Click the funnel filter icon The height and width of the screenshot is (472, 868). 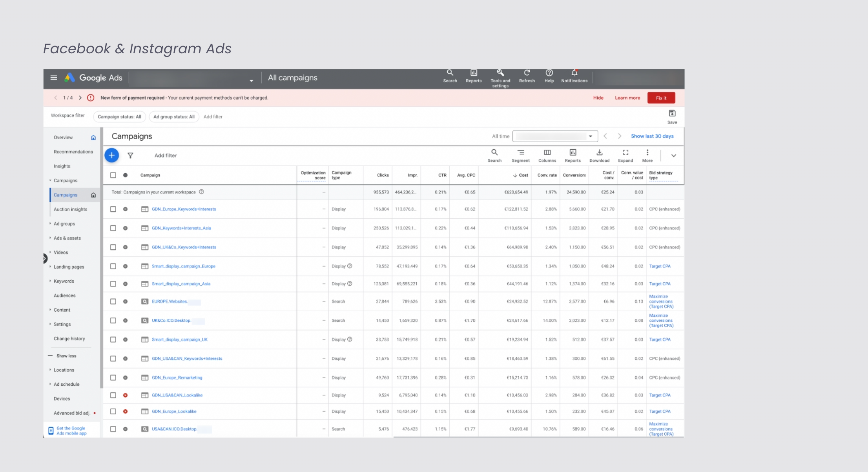[x=130, y=156]
